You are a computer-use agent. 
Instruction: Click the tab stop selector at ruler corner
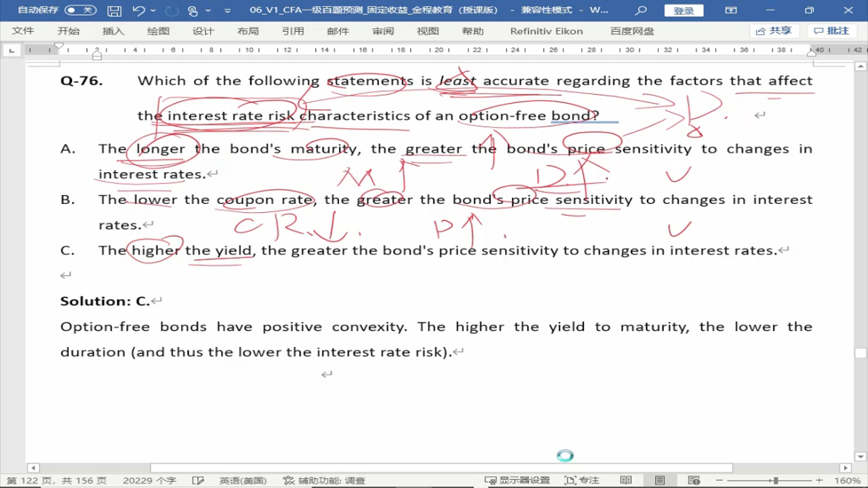12,50
